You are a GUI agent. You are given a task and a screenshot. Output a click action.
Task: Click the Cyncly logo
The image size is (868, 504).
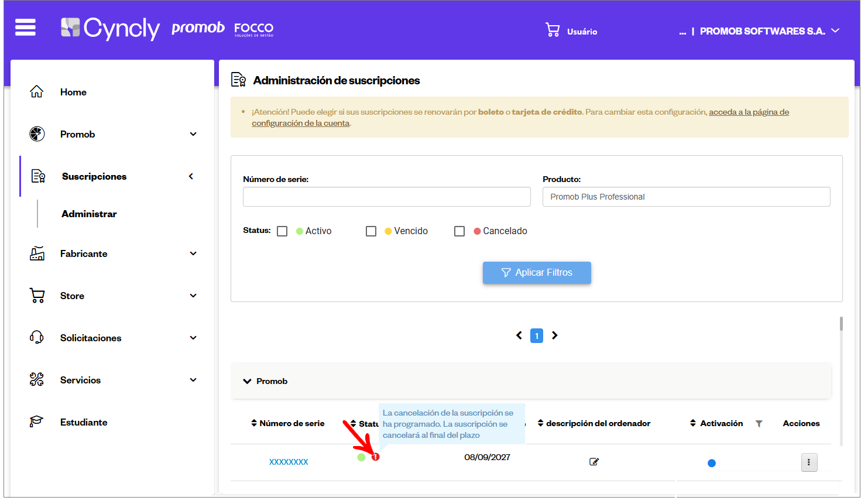tap(110, 28)
